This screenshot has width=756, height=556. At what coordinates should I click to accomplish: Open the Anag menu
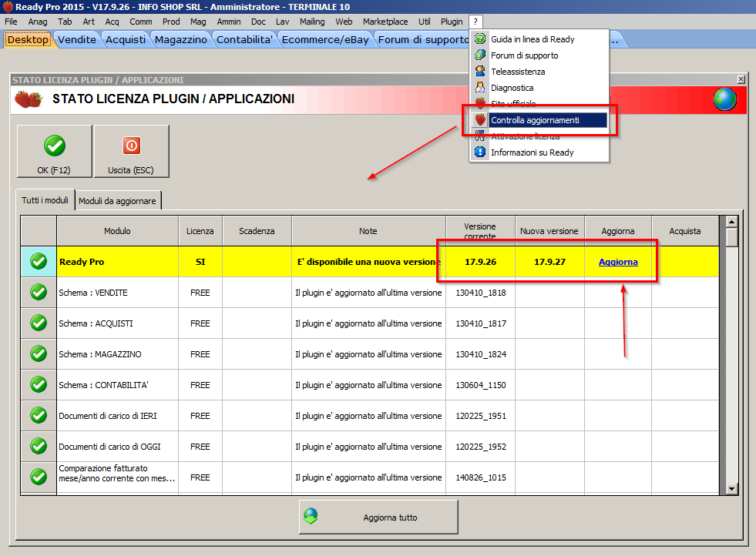38,22
